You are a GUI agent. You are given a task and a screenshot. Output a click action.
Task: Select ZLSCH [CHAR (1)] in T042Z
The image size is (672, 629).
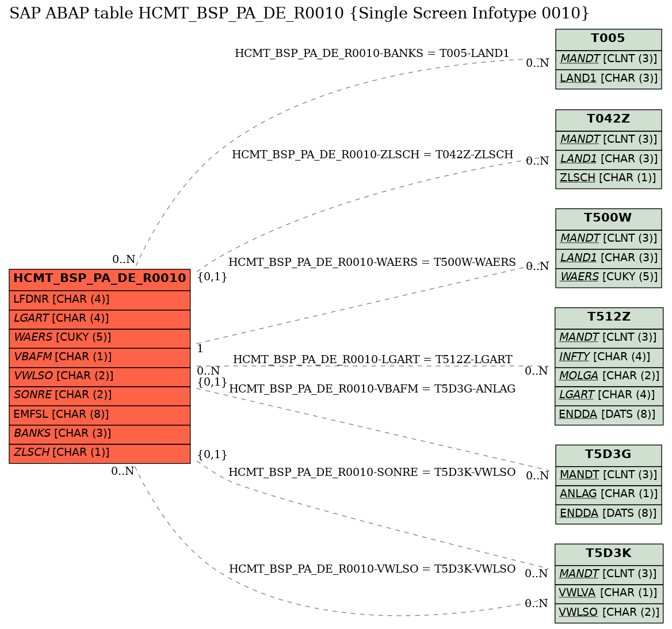(x=608, y=178)
